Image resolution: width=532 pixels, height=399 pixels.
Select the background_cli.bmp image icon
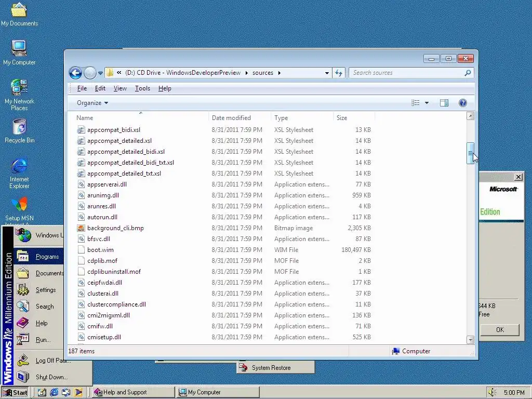pos(81,228)
